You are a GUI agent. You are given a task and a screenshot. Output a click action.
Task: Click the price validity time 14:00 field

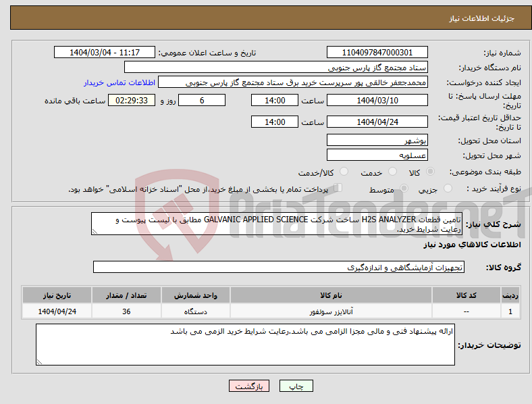(275, 122)
